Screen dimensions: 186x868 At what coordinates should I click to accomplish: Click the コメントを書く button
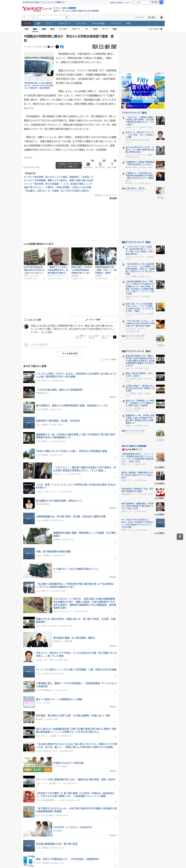tap(93, 319)
